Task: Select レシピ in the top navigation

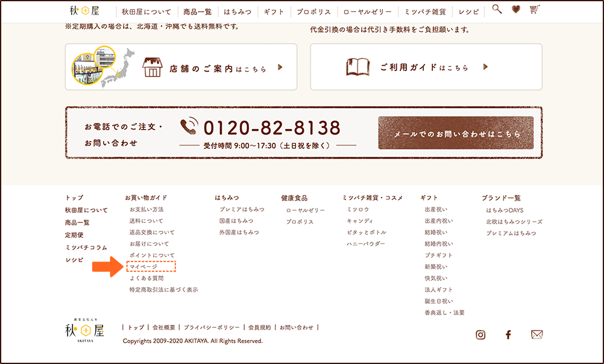Action: pyautogui.click(x=469, y=11)
